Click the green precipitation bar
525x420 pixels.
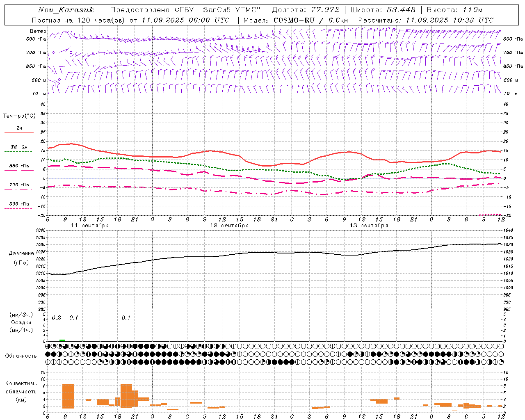[x=62, y=340]
